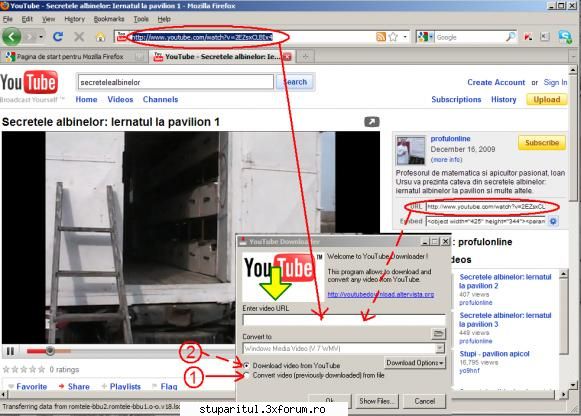Click the Share link under video
This screenshot has height=416, width=581.
coord(79,386)
